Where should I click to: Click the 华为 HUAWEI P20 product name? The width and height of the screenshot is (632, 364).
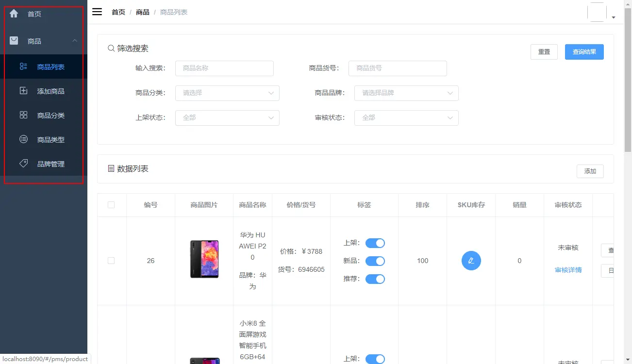(x=252, y=246)
